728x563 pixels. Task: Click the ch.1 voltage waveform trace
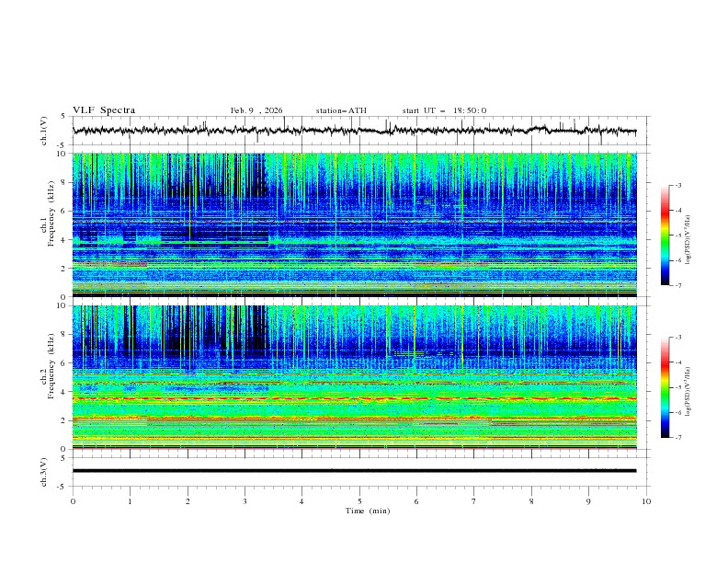354,131
